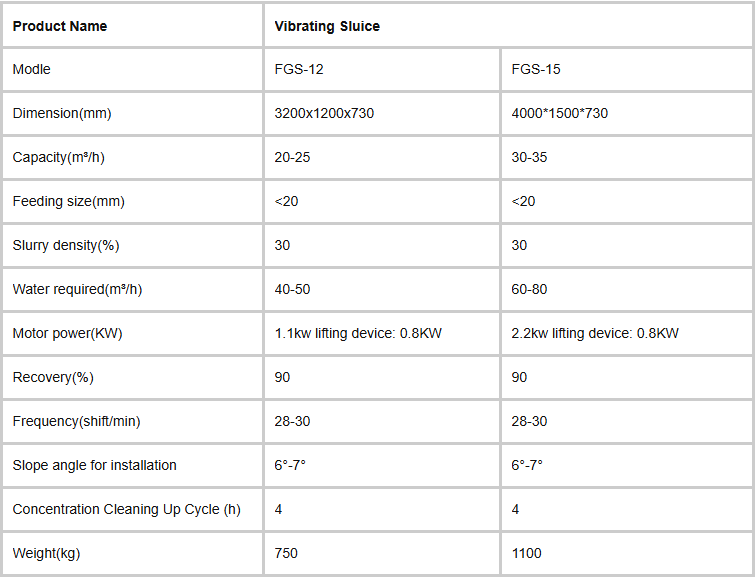Click the Slurry density(%) label cell
The image size is (756, 578).
(66, 246)
